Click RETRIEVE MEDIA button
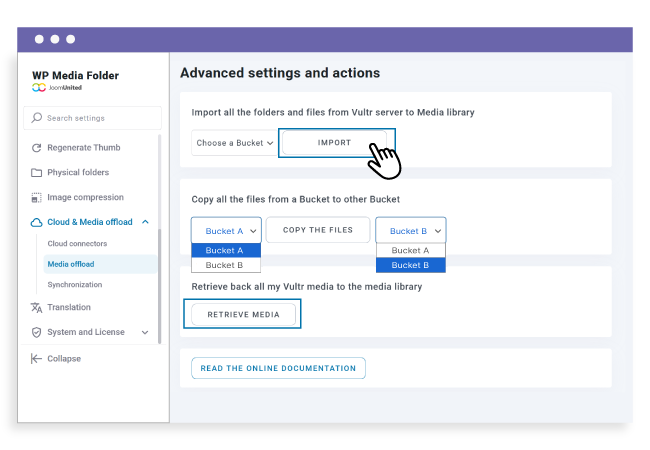 point(243,315)
